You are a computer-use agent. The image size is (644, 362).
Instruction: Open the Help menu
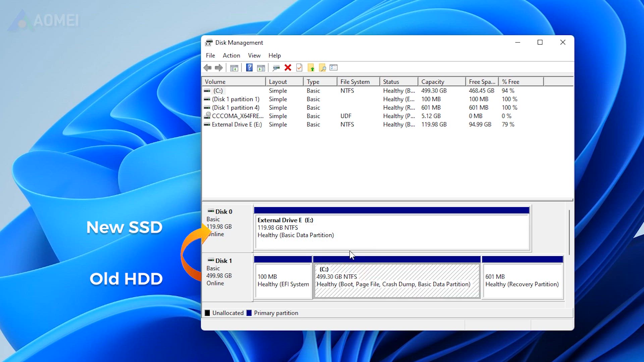(274, 56)
